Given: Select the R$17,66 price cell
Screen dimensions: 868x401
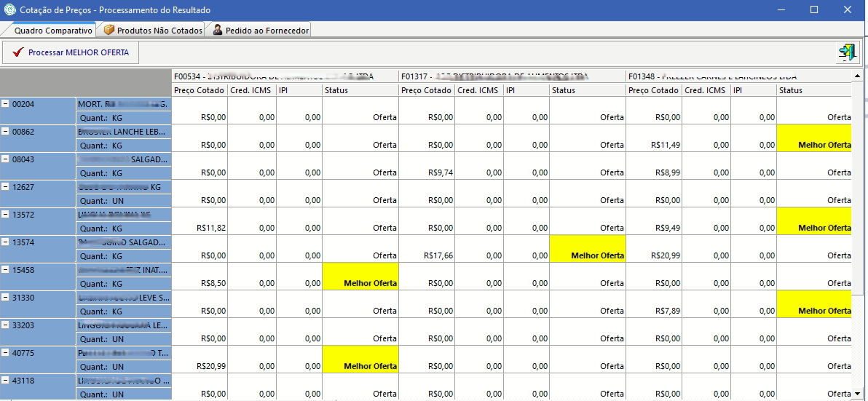Looking at the screenshot, I should tap(427, 249).
